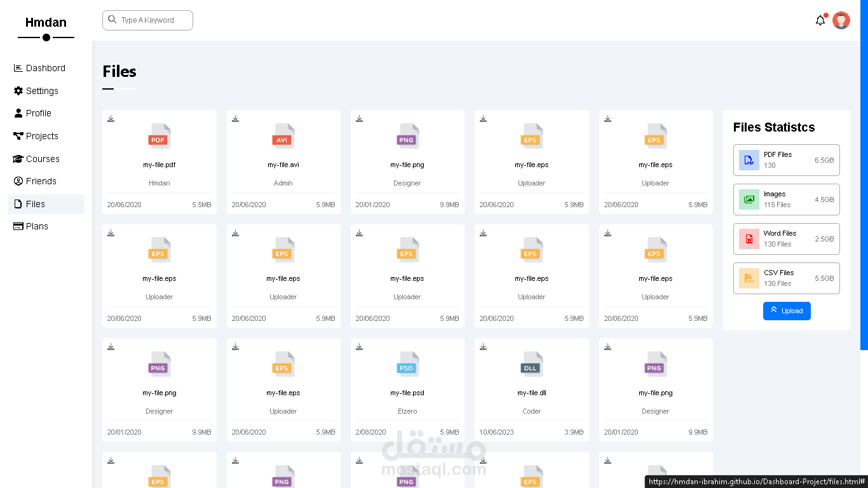Click file name my-file.psd
Image resolution: width=868 pixels, height=488 pixels.
(407, 393)
